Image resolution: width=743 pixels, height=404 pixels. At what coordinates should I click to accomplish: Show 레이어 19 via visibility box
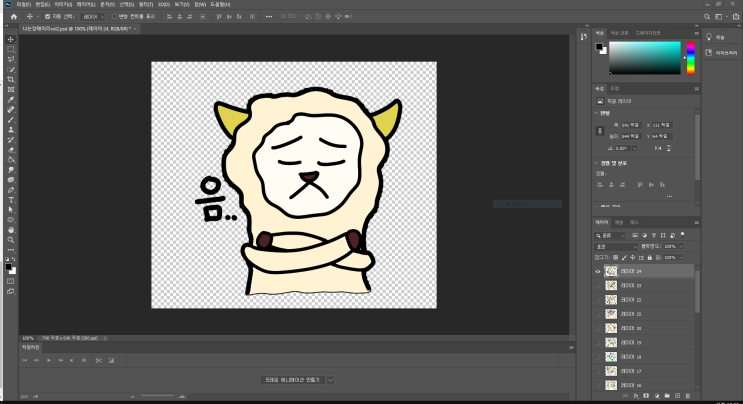(x=598, y=342)
